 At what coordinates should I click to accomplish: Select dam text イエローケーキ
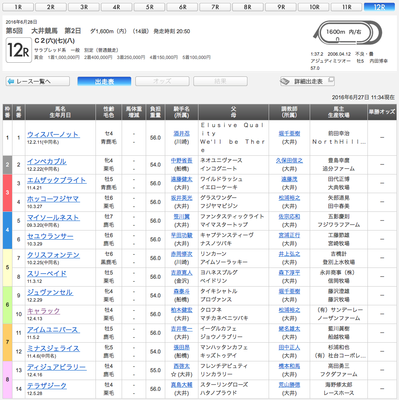pyautogui.click(x=218, y=187)
